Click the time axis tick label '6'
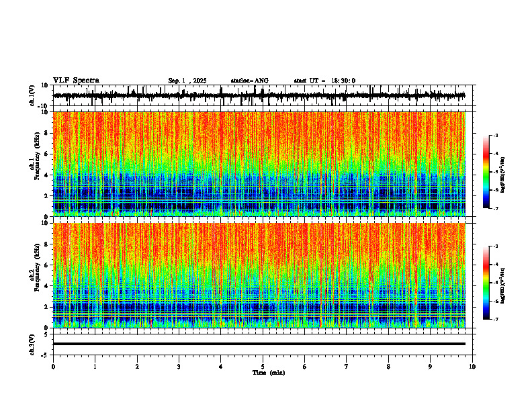This screenshot has width=532, height=411. click(x=305, y=367)
